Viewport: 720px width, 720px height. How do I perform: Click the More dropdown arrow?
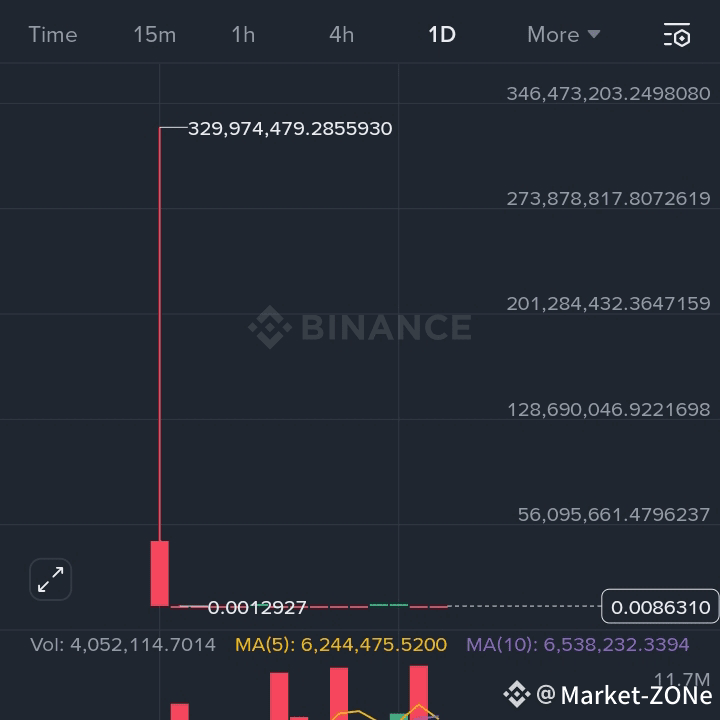[x=594, y=34]
